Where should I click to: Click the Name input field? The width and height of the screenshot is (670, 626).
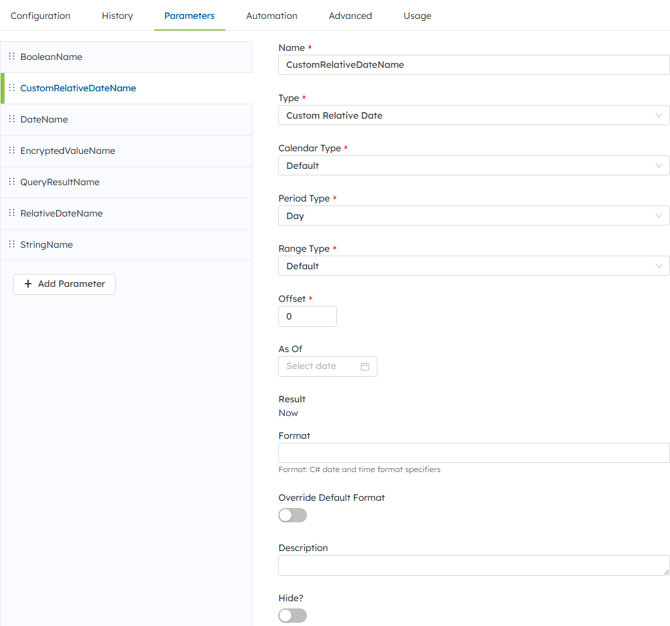(473, 65)
